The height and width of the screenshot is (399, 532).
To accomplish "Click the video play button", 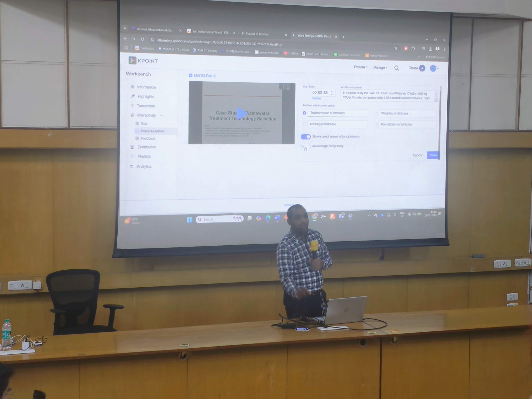I will point(241,113).
